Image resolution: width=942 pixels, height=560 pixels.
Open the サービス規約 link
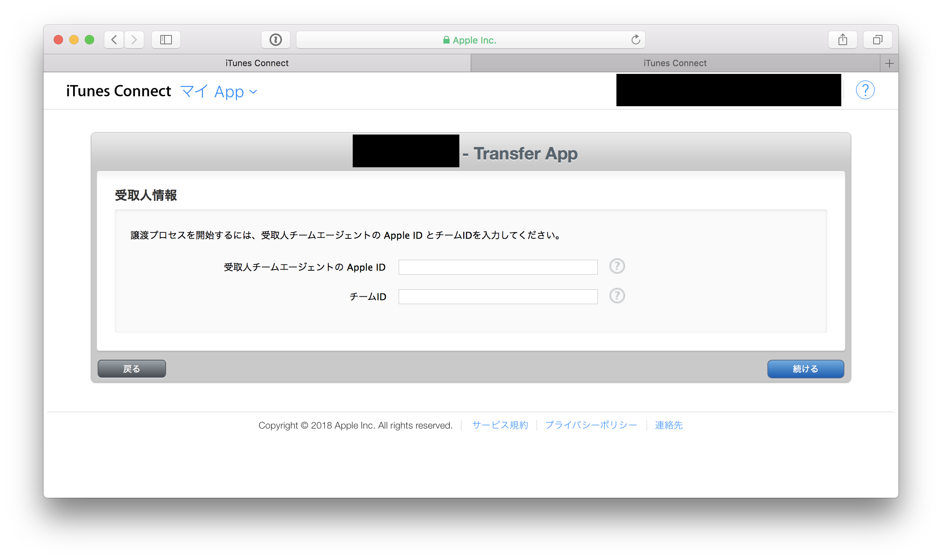pos(500,425)
